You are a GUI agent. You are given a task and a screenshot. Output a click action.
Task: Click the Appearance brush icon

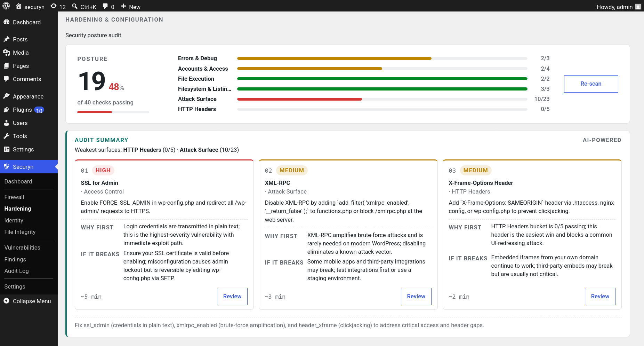pyautogui.click(x=6, y=96)
